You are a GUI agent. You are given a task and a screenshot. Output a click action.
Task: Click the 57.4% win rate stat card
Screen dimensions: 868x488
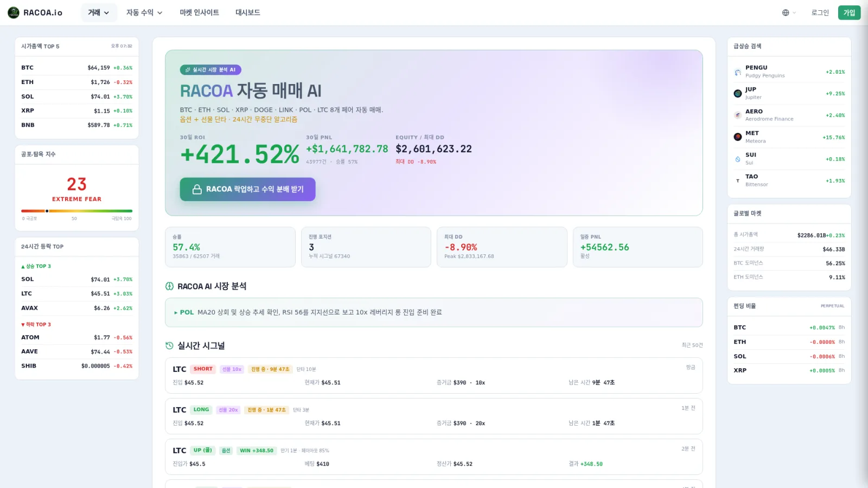tap(230, 247)
